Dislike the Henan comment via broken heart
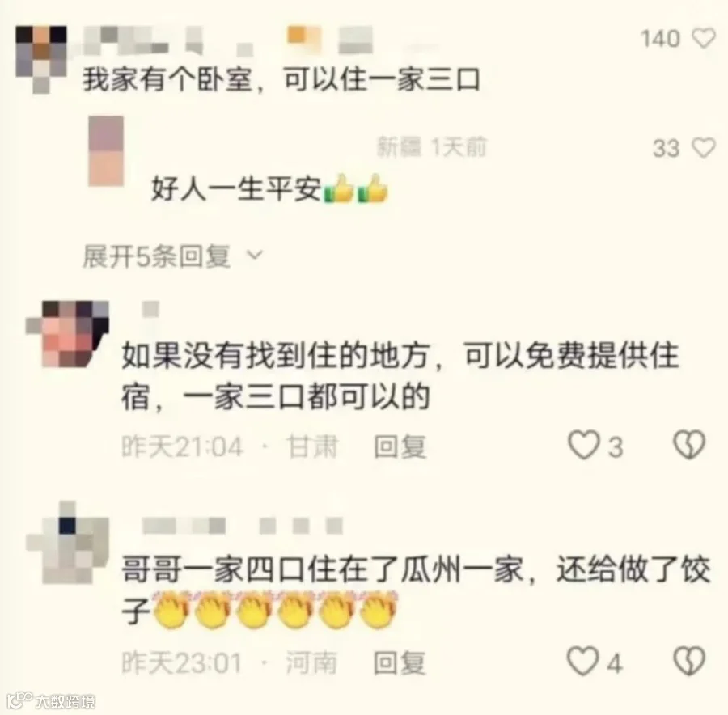 pyautogui.click(x=689, y=661)
